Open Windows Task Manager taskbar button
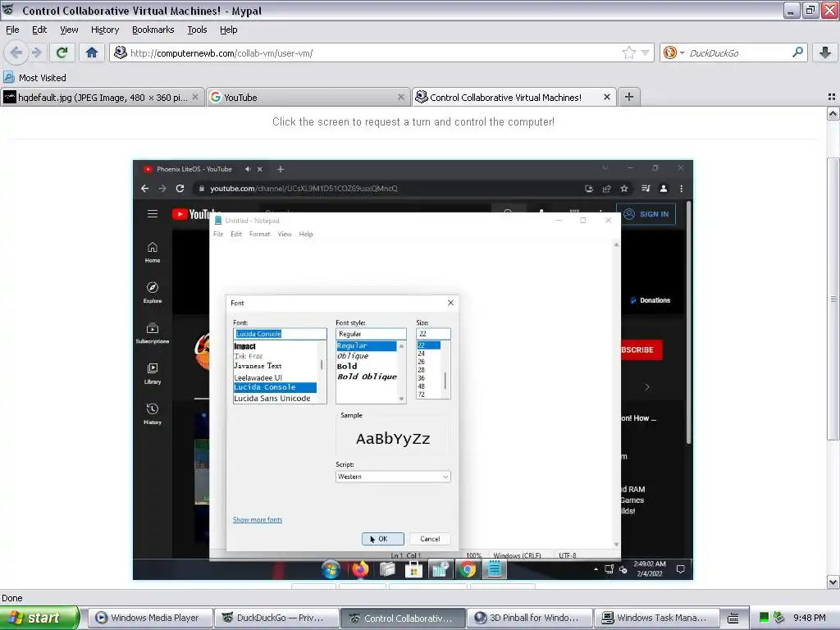 [655, 618]
